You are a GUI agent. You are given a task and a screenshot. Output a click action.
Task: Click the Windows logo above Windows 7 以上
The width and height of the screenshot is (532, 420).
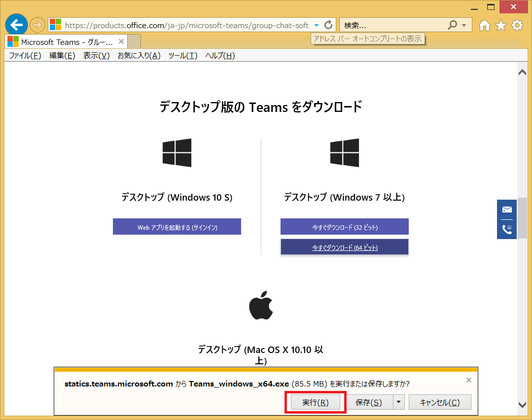344,153
